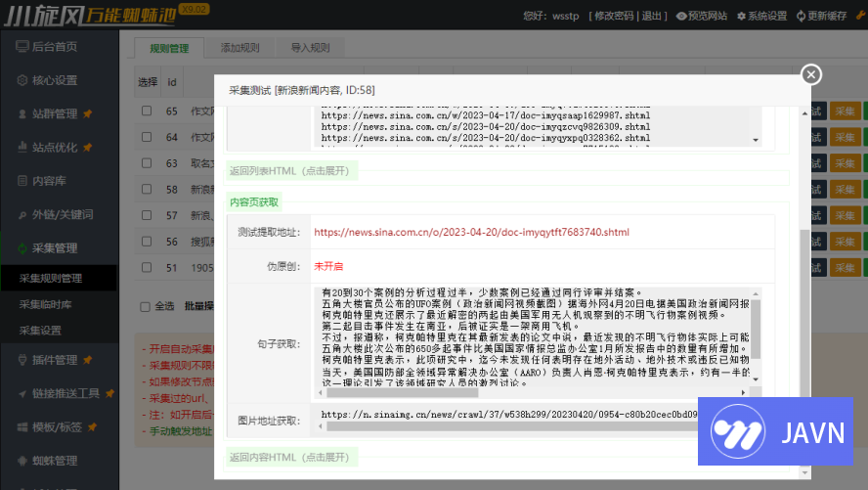Click the 核心设置 gear icon
The width and height of the screenshot is (868, 490).
22,80
